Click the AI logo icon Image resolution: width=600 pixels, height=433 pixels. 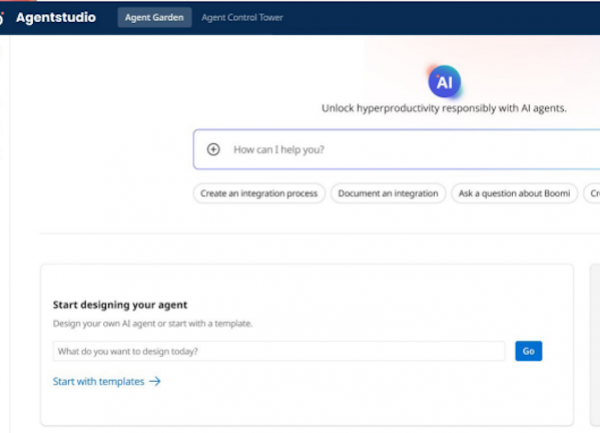coord(444,81)
